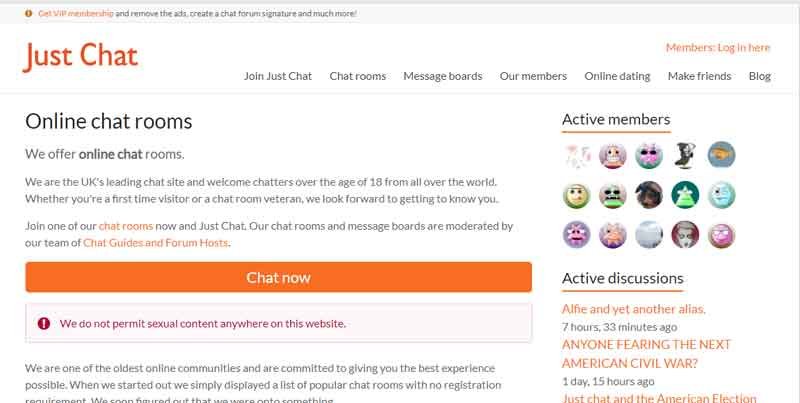This screenshot has height=403, width=800.
Task: Select Blog in the top navigation
Action: (x=760, y=76)
